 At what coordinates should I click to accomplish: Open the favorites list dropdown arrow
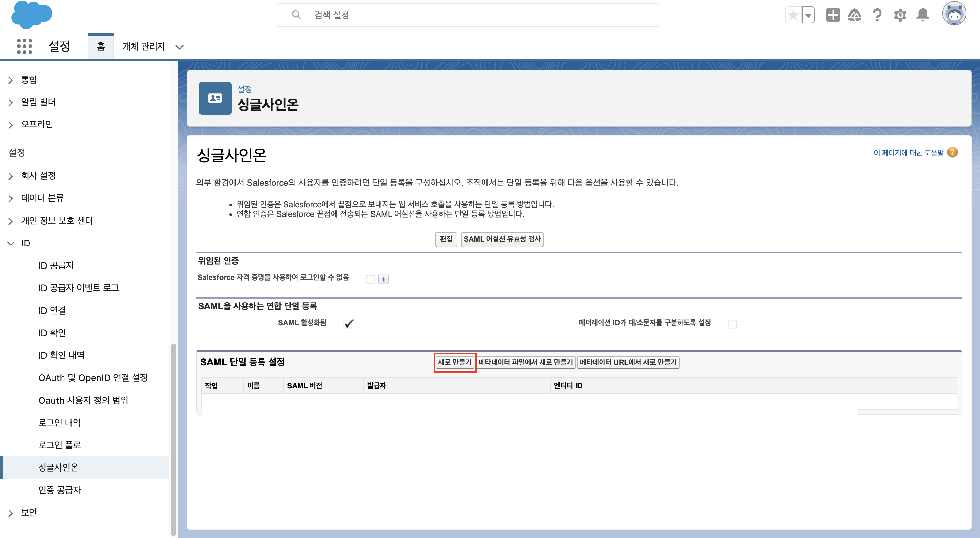tap(808, 15)
